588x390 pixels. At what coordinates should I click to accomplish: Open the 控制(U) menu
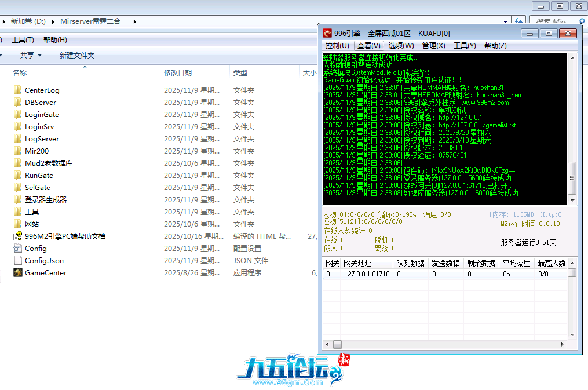(x=337, y=46)
